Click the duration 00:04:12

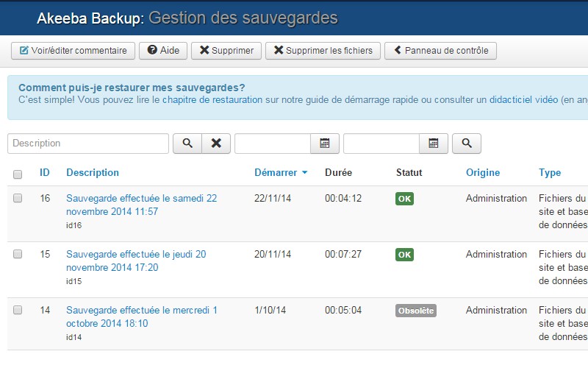(343, 198)
